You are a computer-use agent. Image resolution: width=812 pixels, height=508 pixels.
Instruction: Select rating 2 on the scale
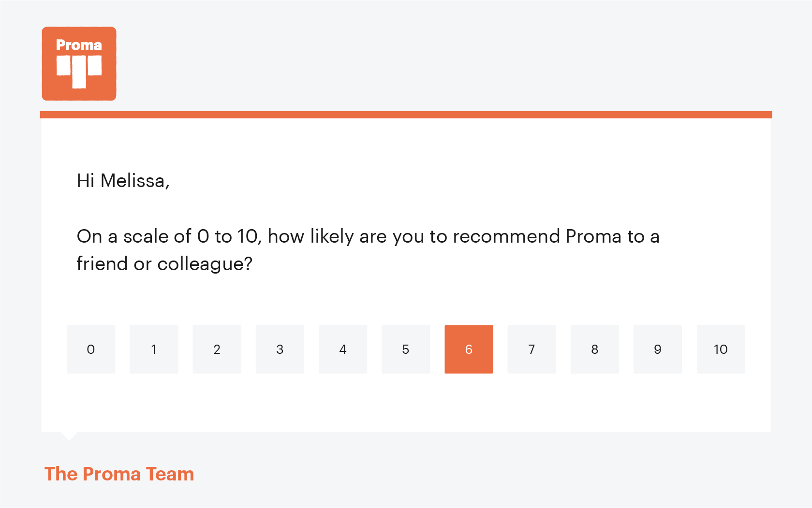217,349
